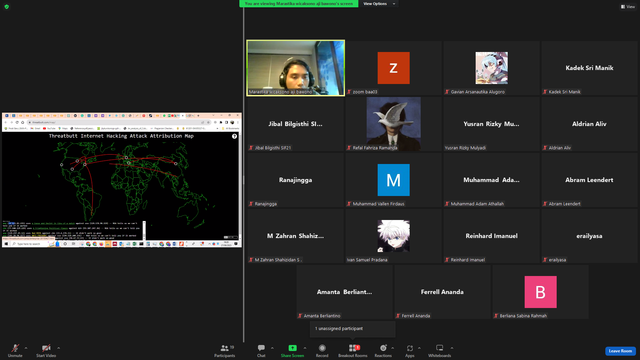Screen dimensions: 640x360
Task: Click muted mic icon beside Ferrell Ananda label
Action: [x=398, y=316]
